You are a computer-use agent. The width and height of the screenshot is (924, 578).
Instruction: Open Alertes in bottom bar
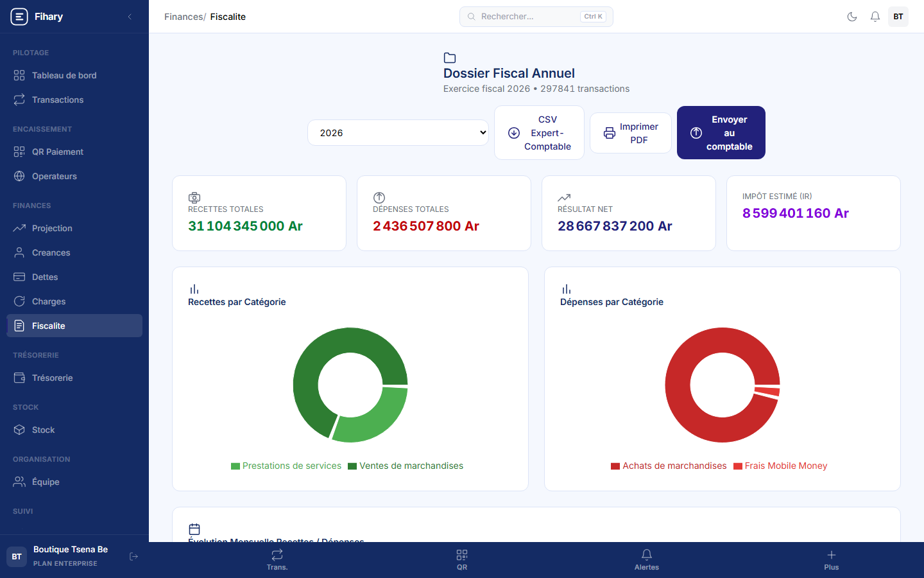pyautogui.click(x=647, y=559)
